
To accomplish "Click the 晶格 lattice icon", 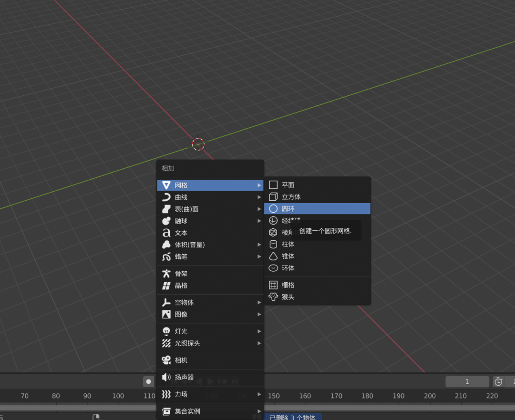I will (166, 286).
